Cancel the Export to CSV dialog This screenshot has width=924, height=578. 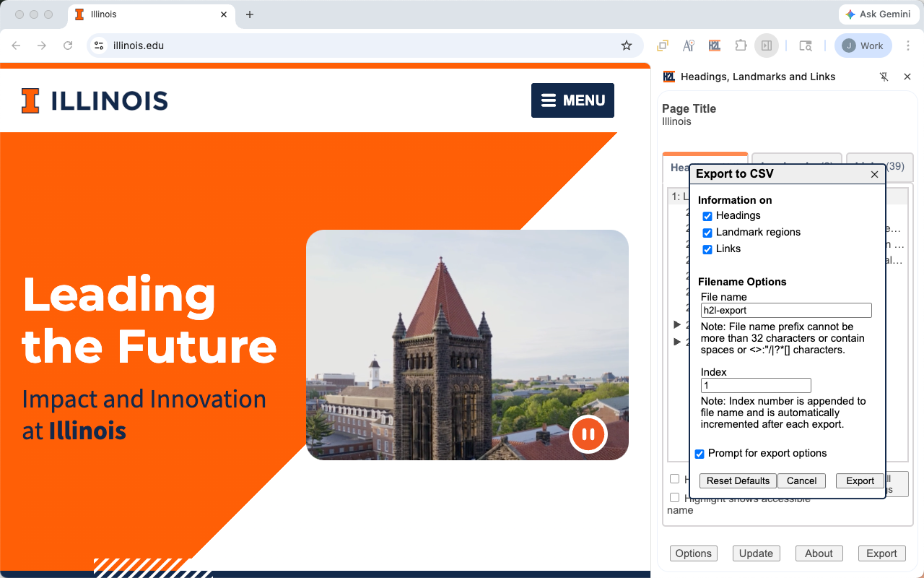tap(801, 481)
